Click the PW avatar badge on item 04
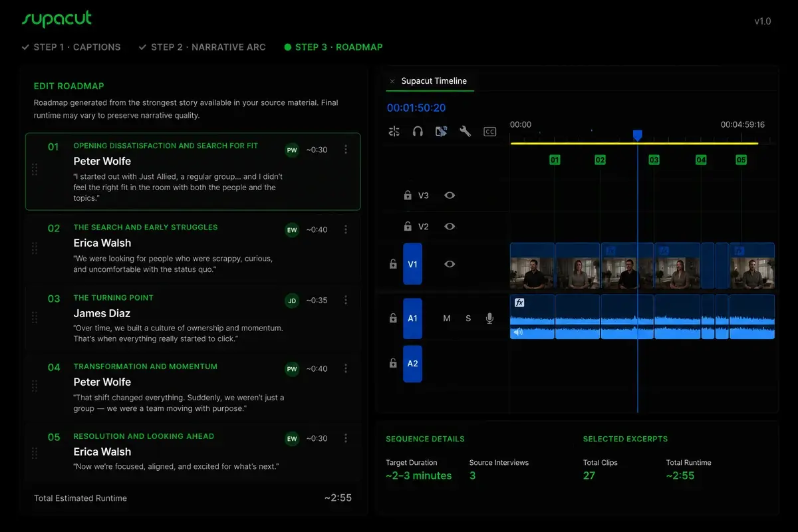The width and height of the screenshot is (798, 532). 292,369
